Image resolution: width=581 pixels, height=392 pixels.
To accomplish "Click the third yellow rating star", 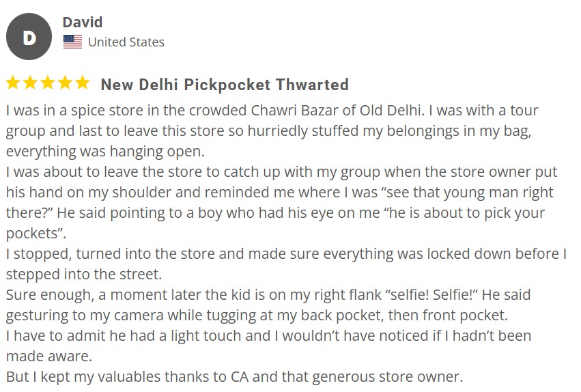I will tap(48, 83).
